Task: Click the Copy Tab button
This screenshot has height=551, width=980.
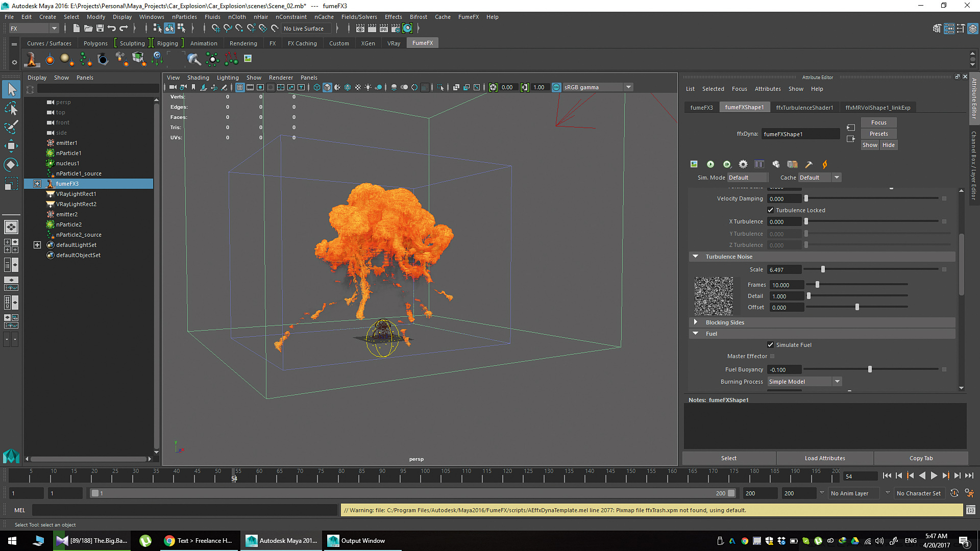Action: pyautogui.click(x=921, y=458)
